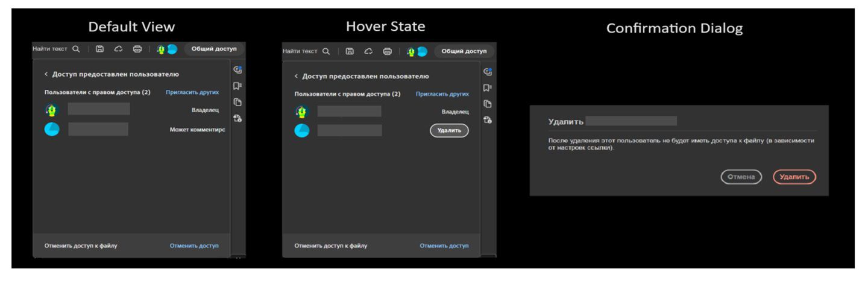Click 'Пользователи с правом доступа (2)' in Default View
The height and width of the screenshot is (281, 868).
click(x=97, y=92)
